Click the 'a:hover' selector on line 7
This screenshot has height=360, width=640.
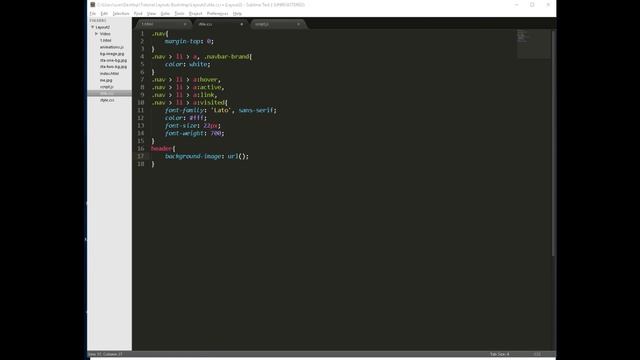click(206, 80)
